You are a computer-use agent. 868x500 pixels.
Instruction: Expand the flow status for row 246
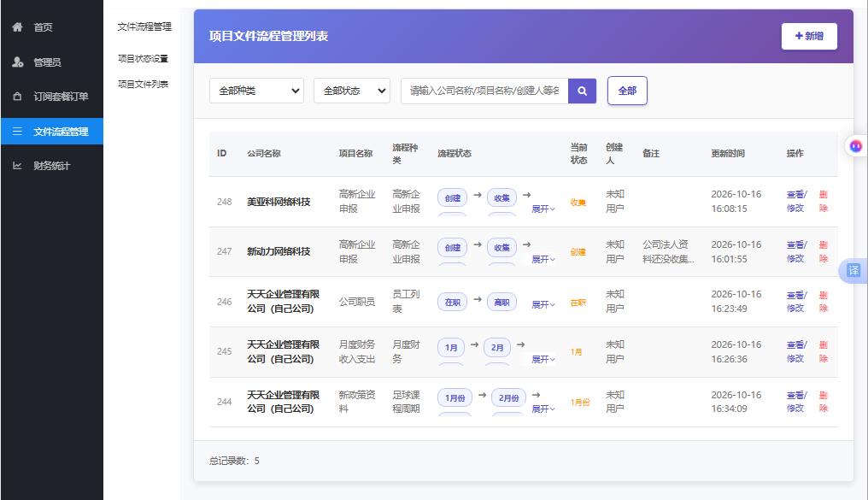[543, 305]
